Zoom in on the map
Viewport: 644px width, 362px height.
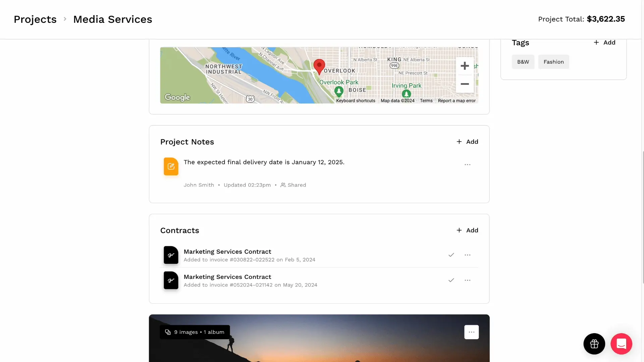pos(465,66)
